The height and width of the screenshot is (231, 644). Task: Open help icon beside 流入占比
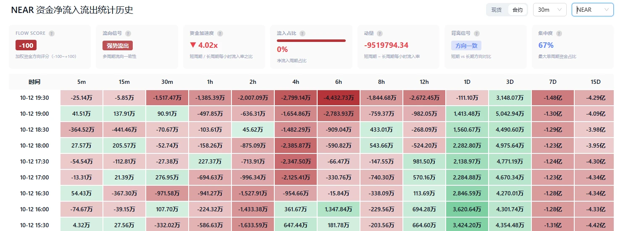coord(302,33)
